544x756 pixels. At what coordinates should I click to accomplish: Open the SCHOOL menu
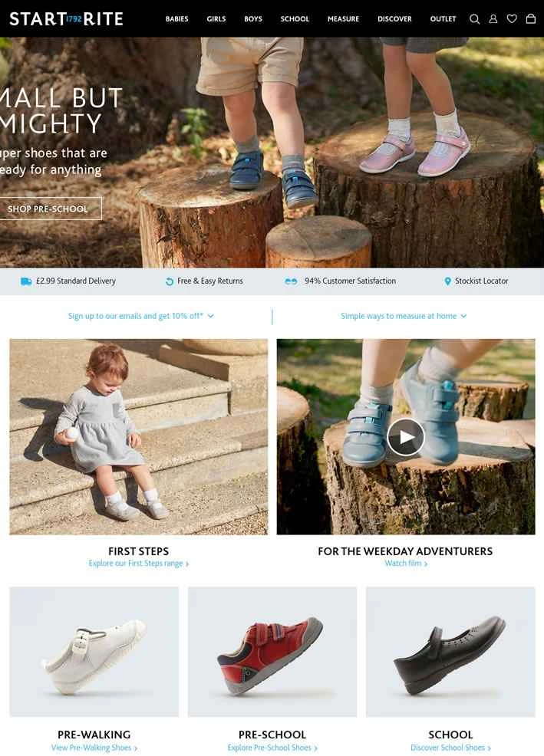click(295, 19)
